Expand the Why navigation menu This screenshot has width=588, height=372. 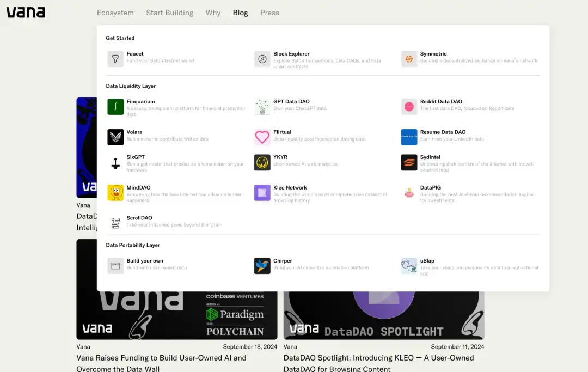(213, 13)
